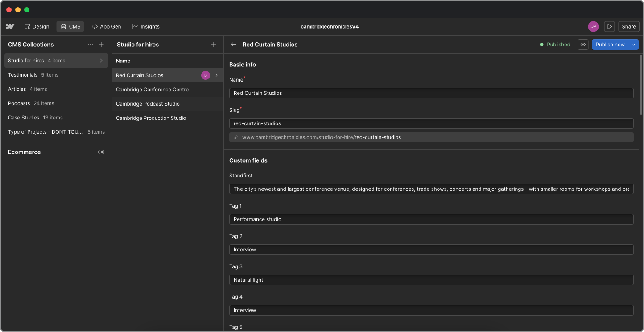Click the Tag 1 Performance studio field
Viewport: 644px width, 332px height.
click(431, 219)
